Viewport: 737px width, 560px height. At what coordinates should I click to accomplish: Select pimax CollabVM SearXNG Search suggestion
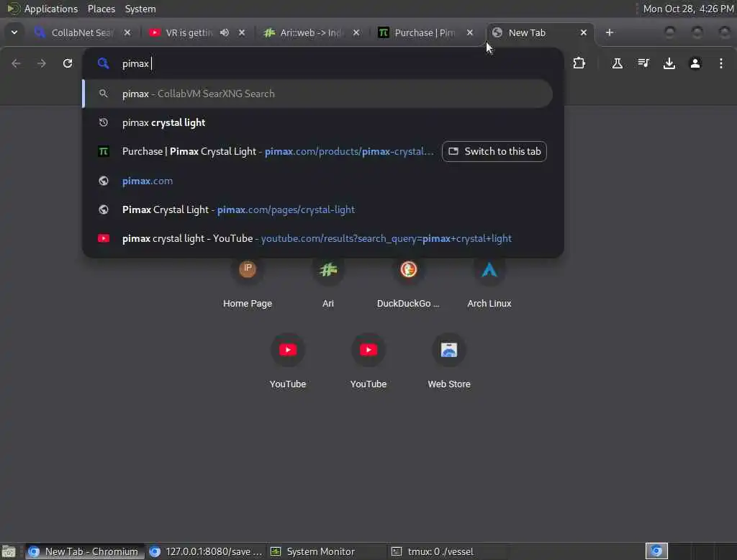point(317,94)
